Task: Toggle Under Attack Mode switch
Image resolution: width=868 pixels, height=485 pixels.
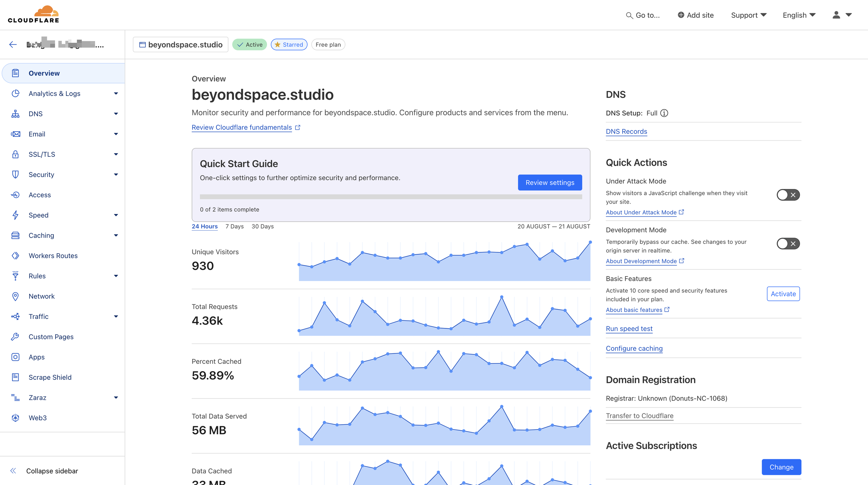Action: pos(788,195)
